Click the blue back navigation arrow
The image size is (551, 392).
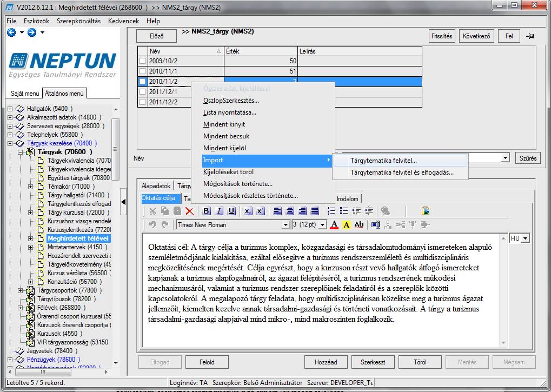(x=11, y=32)
